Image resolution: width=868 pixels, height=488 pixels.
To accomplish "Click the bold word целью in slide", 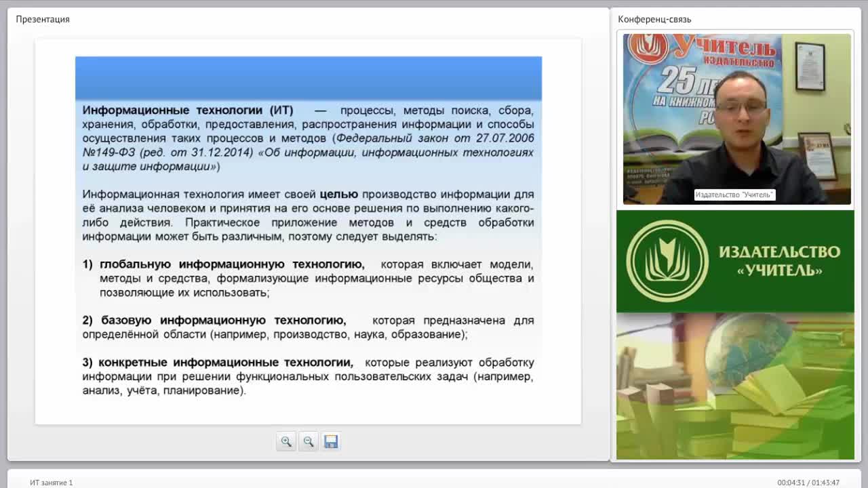I will [x=338, y=195].
